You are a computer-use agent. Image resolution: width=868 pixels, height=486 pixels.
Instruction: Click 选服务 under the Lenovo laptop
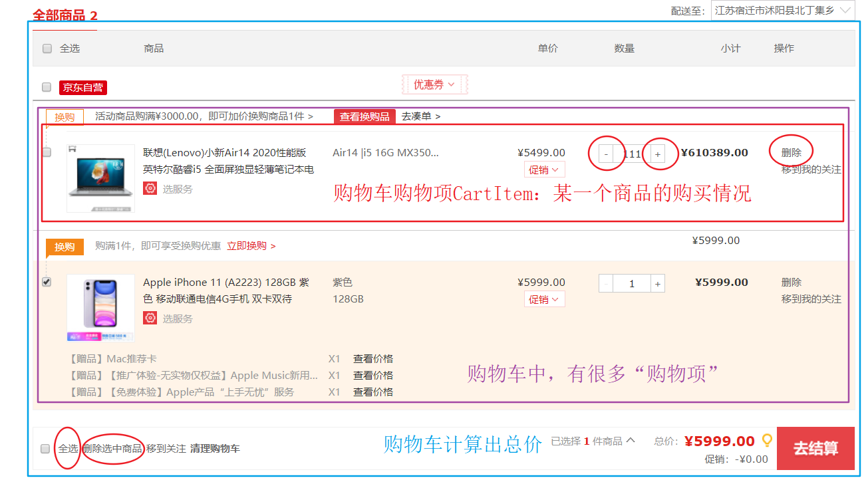(178, 189)
